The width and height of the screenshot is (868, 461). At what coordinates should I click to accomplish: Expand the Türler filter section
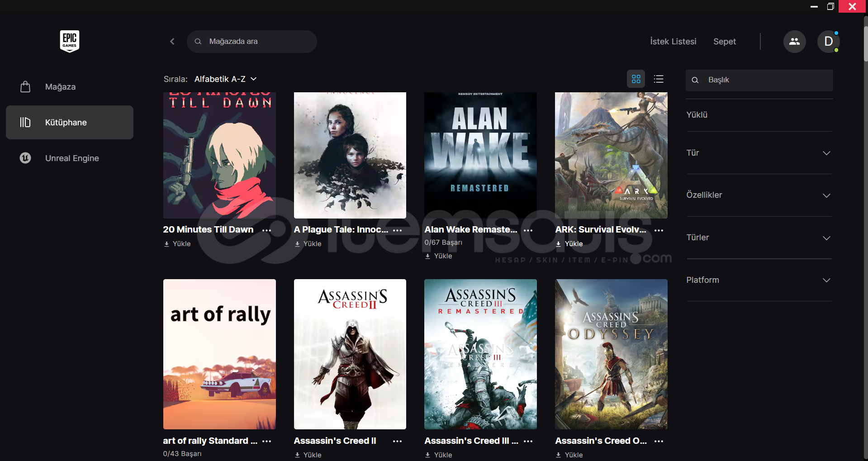[x=759, y=238]
